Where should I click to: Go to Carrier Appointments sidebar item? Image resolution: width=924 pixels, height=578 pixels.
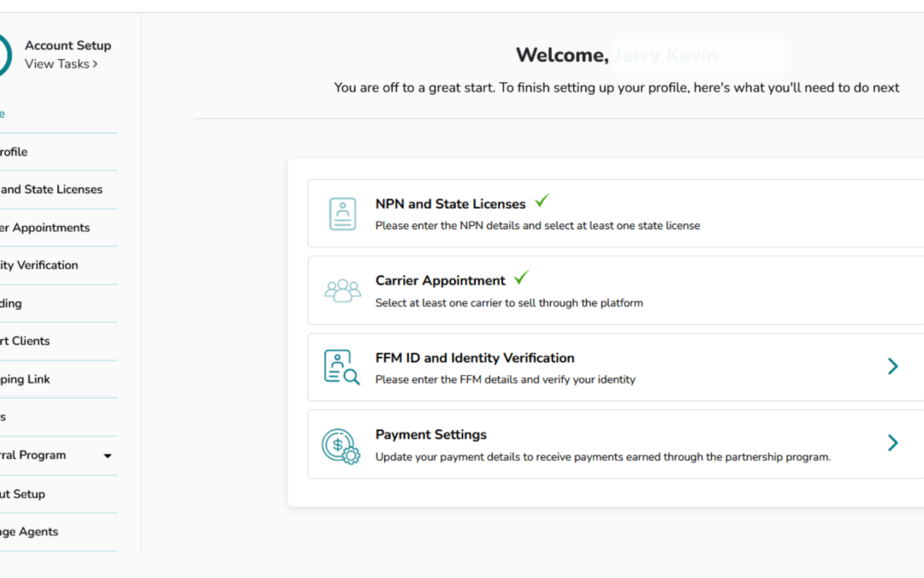click(44, 228)
